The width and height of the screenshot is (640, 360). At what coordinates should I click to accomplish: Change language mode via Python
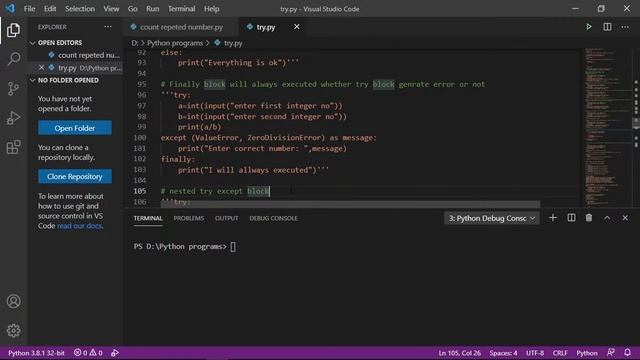tap(587, 353)
